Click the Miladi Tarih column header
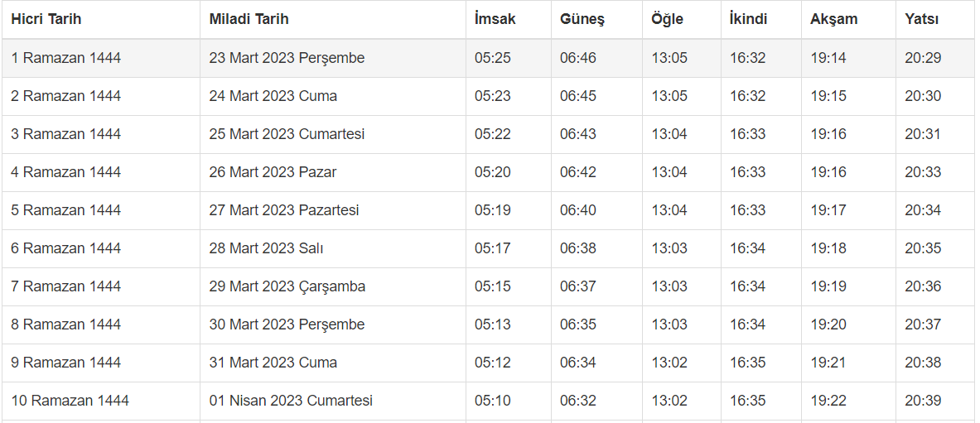The height and width of the screenshot is (423, 980). click(249, 19)
